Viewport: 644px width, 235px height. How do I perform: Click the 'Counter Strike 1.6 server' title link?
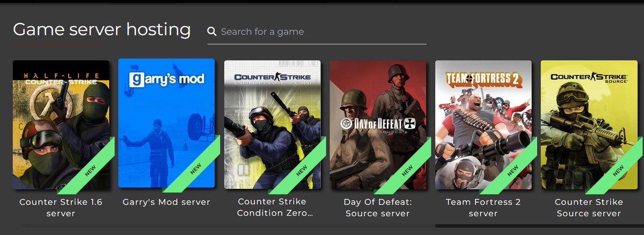pos(61,208)
